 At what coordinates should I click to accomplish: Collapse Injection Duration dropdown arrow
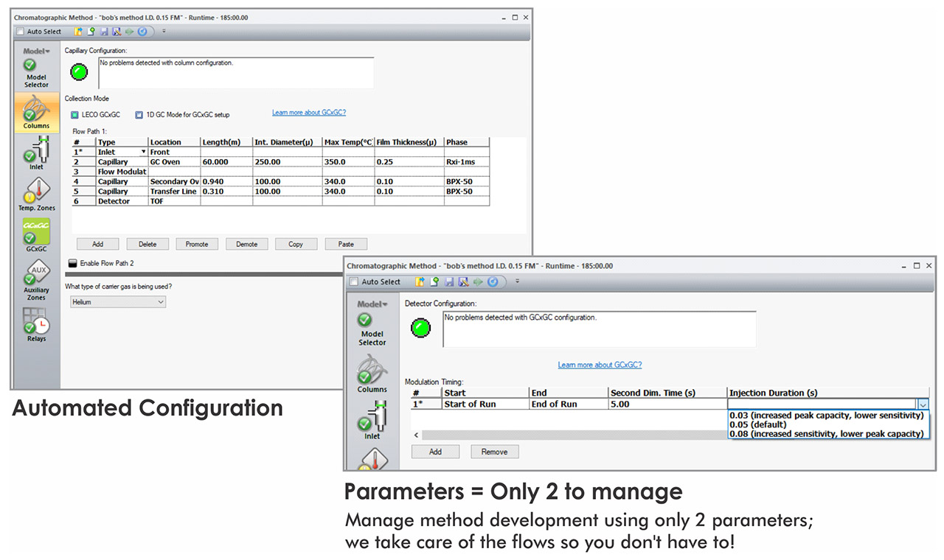pos(923,404)
